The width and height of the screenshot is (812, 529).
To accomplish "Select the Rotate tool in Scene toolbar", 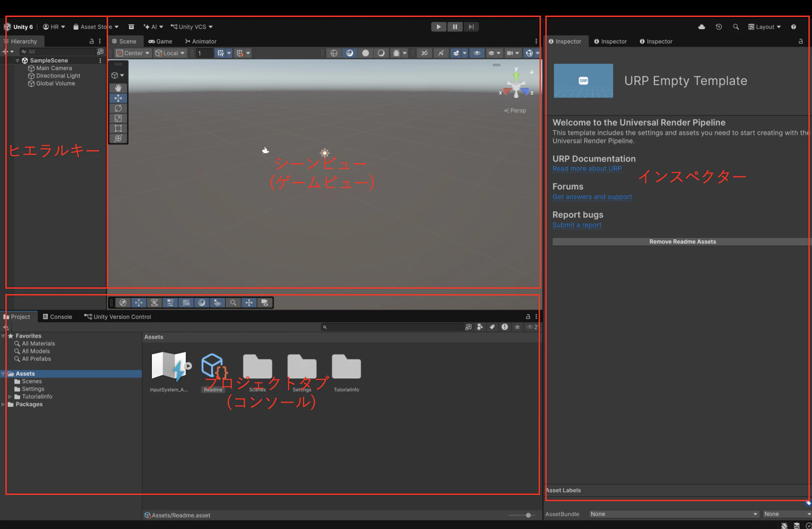I will point(118,108).
